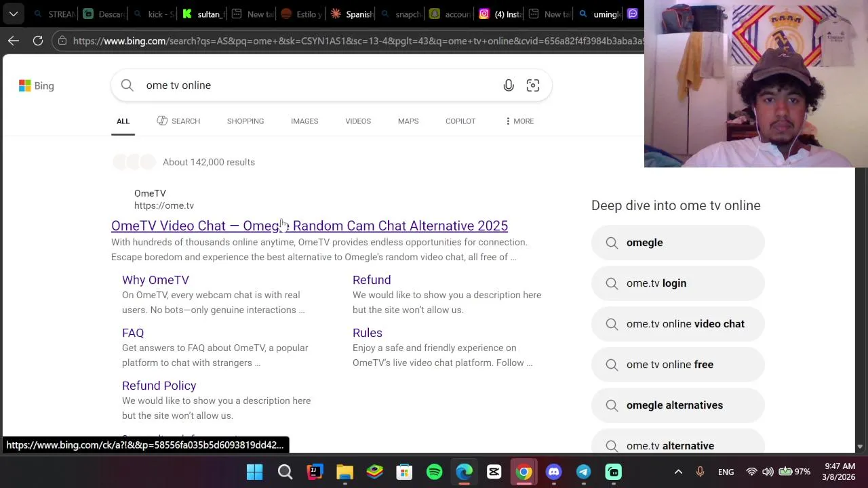Screen dimensions: 868x488
Task: Open the 'Refund' sitelink
Action: (x=372, y=280)
